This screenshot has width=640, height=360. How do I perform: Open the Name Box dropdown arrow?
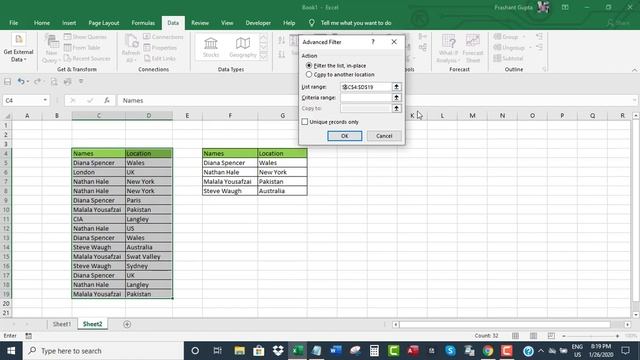pos(45,100)
